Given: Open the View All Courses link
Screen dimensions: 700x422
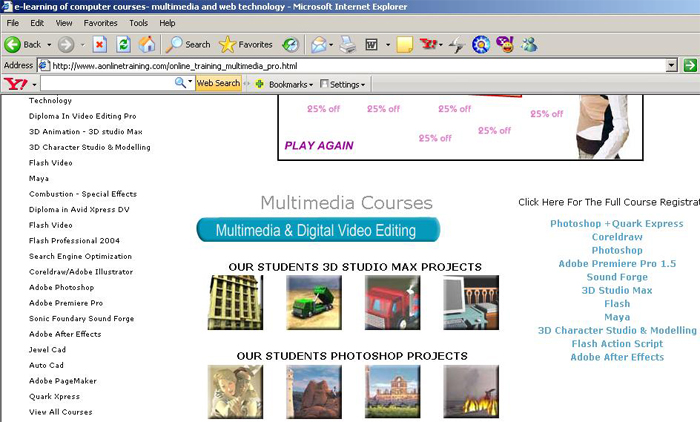Looking at the screenshot, I should tap(61, 412).
